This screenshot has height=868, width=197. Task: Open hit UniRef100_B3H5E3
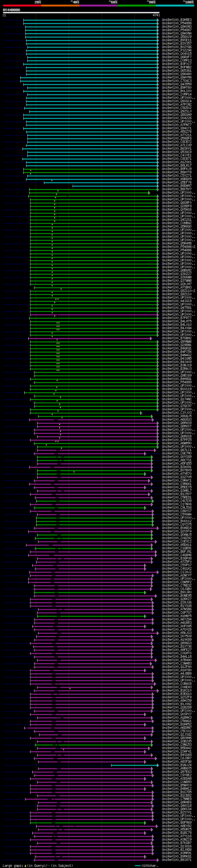click(x=177, y=20)
